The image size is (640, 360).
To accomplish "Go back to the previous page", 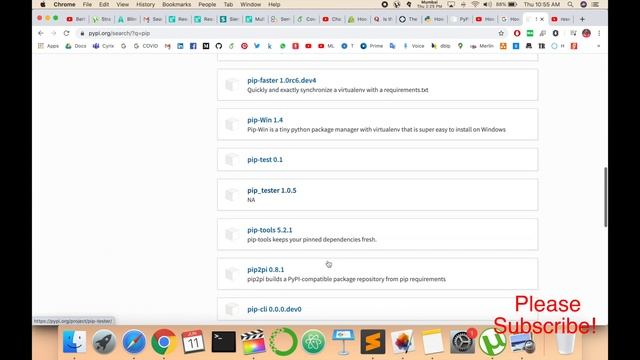I will [40, 33].
